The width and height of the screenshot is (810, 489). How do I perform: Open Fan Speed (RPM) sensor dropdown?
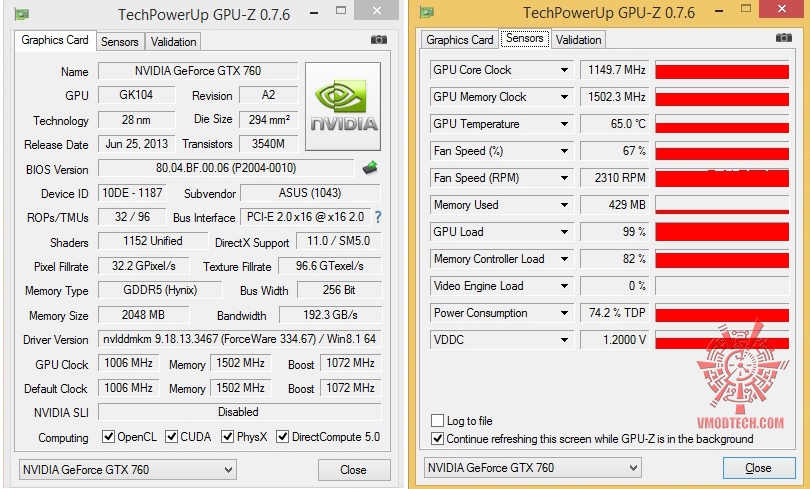[565, 178]
